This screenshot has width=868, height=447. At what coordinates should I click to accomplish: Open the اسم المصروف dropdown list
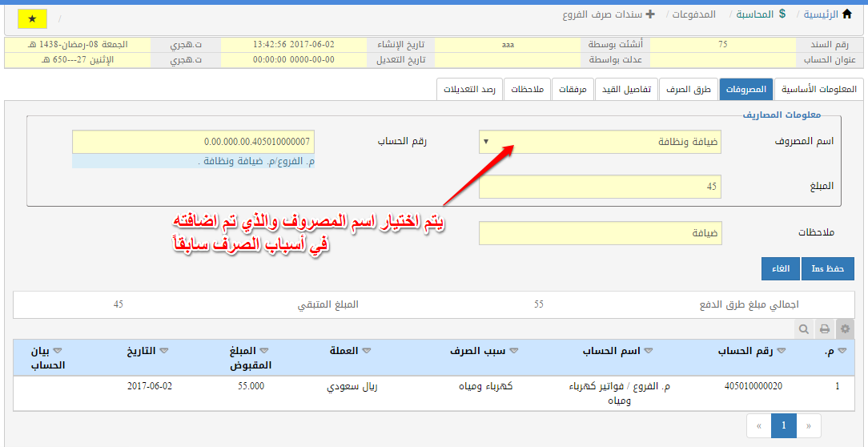point(485,142)
